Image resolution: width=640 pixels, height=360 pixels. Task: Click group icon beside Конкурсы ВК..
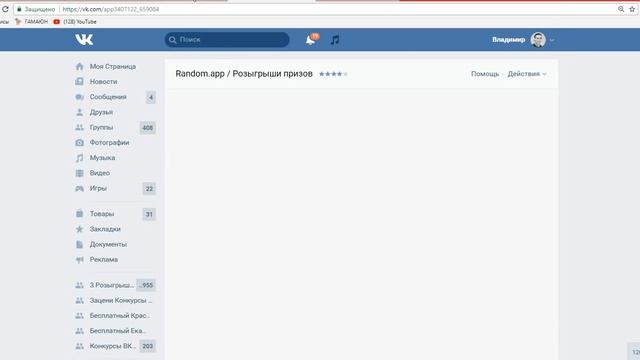(80, 346)
